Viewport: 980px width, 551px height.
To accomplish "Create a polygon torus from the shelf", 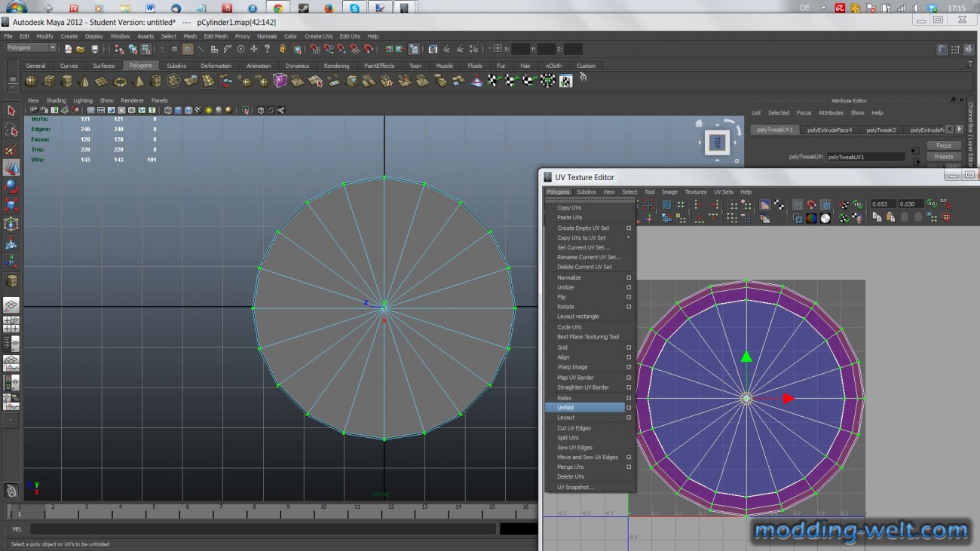I will pos(120,81).
